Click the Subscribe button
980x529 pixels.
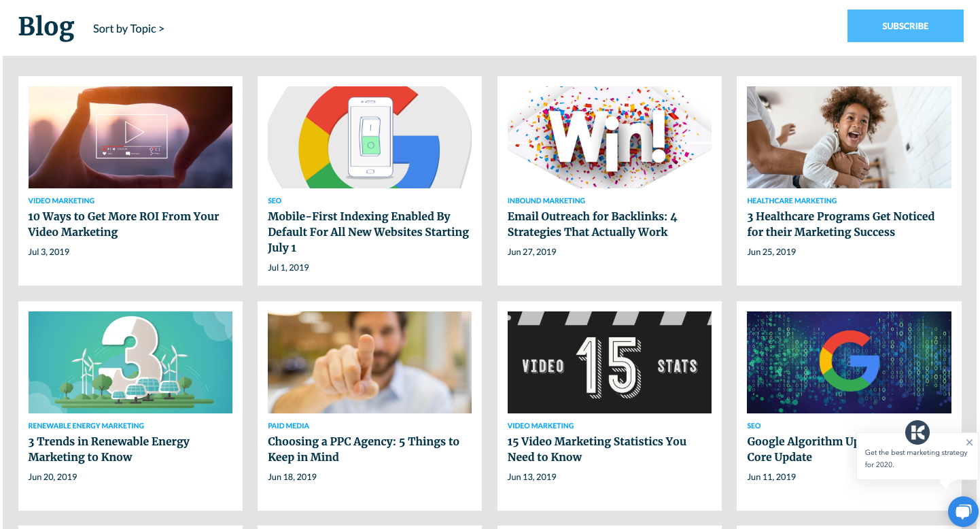point(905,26)
